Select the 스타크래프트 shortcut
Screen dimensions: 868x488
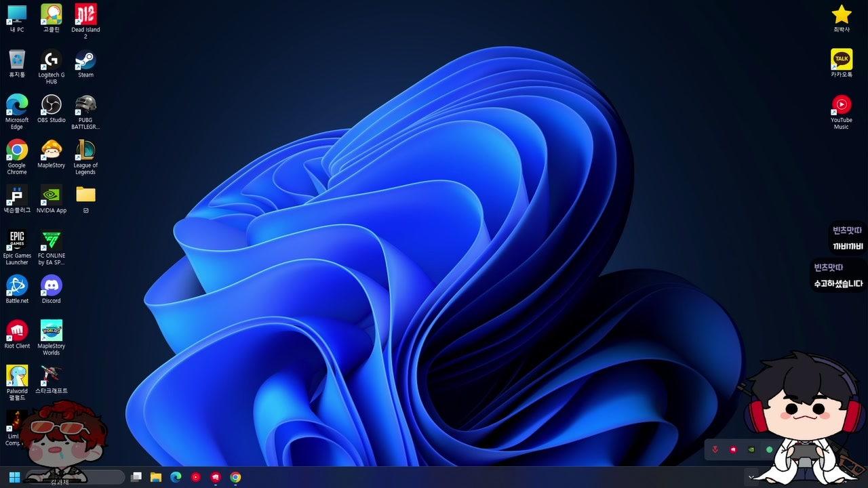coord(52,380)
